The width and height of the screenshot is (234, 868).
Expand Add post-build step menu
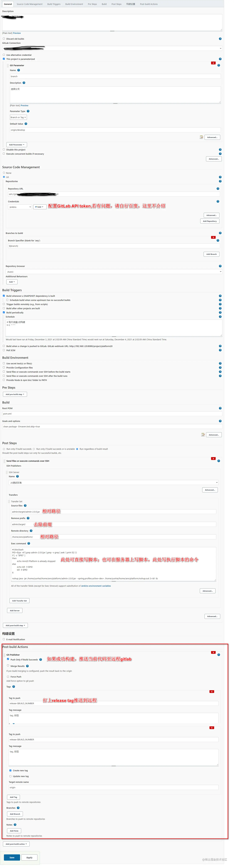[15, 625]
